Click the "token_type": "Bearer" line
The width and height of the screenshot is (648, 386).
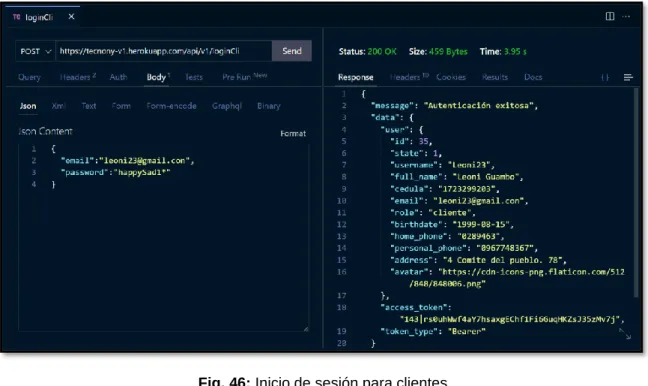pos(433,331)
